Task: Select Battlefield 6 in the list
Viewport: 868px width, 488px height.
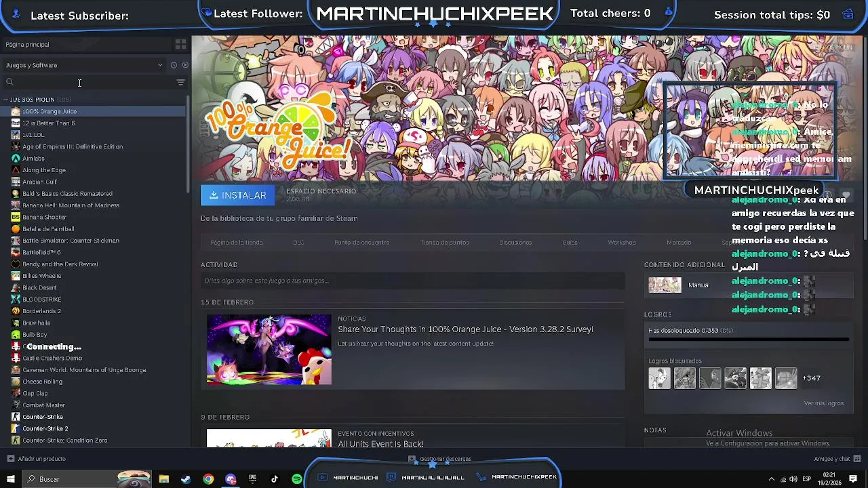Action: tap(41, 252)
